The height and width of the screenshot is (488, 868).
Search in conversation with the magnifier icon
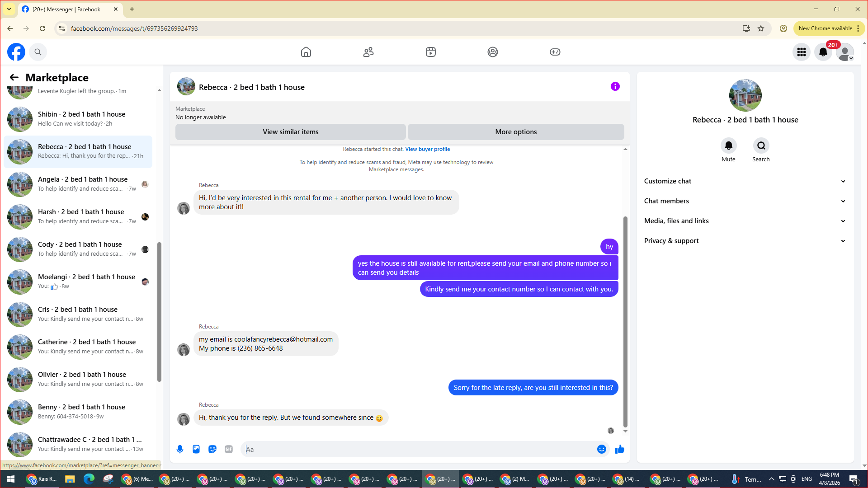(x=761, y=145)
